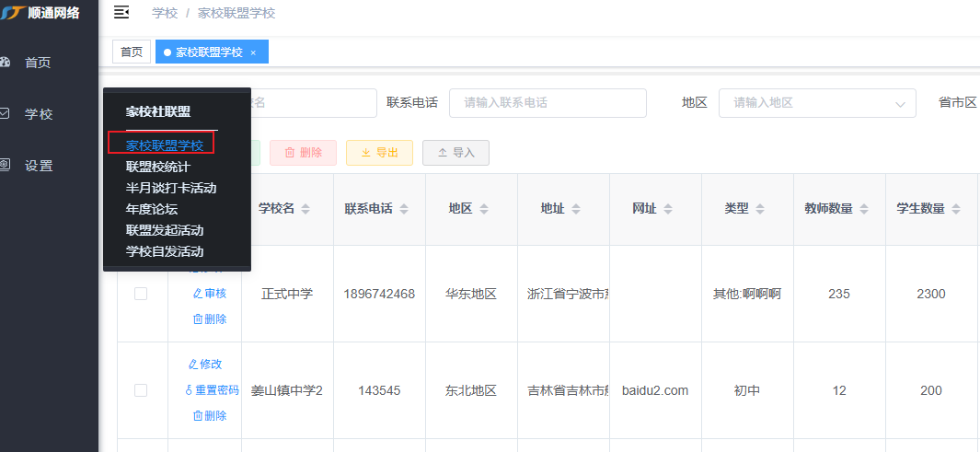Open 半月谈打卡活动 menu item
This screenshot has height=452, width=980.
(171, 188)
